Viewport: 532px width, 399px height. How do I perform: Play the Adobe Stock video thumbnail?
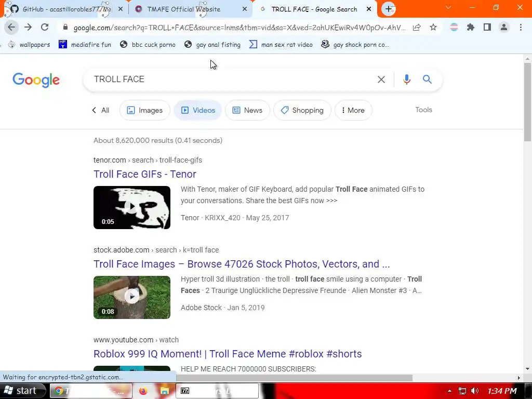point(132,297)
